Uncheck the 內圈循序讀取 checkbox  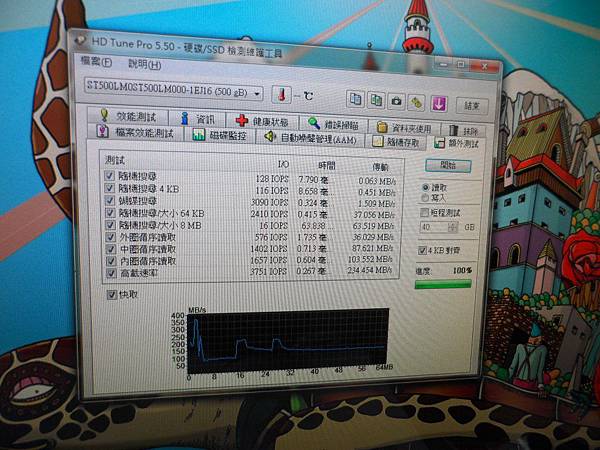point(111,261)
